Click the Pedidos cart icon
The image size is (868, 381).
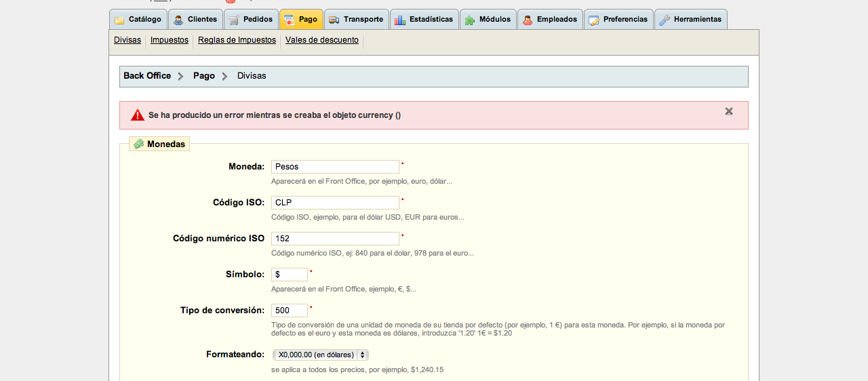point(234,20)
